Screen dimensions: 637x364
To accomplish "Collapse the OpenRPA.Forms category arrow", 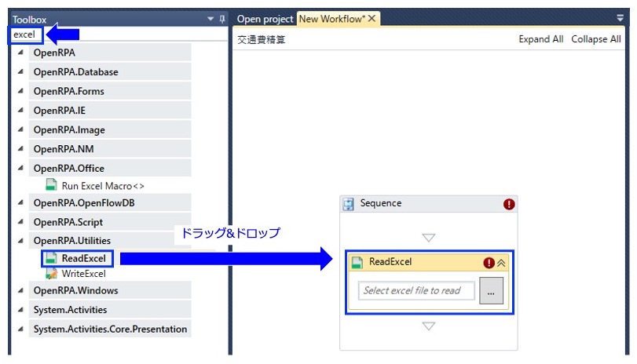I will (20, 91).
